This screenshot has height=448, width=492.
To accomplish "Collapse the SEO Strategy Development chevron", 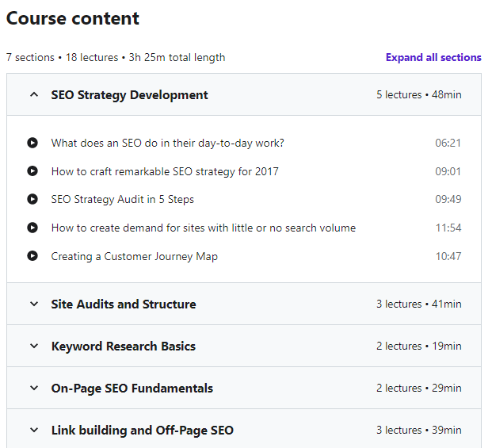I will point(34,94).
